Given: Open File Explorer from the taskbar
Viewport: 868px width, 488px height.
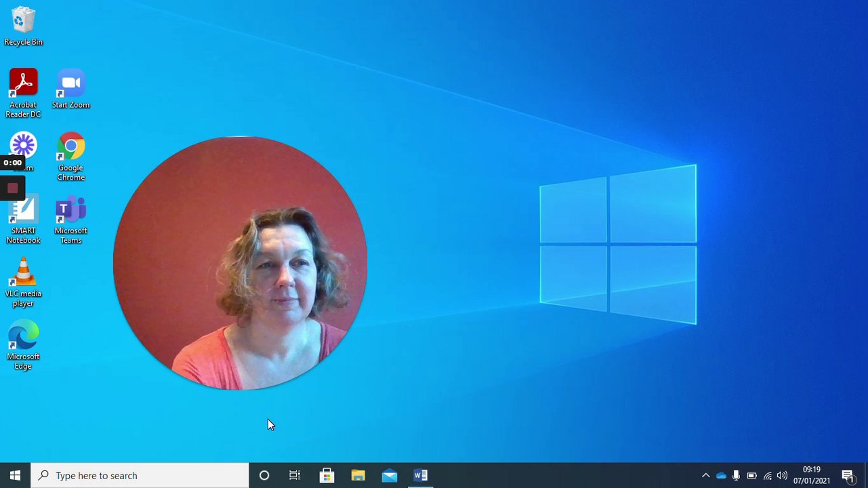Looking at the screenshot, I should pos(358,475).
